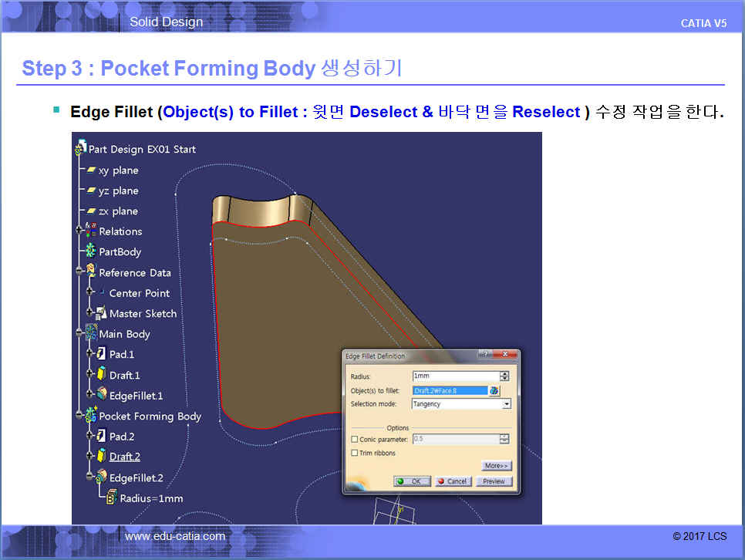This screenshot has height=560, width=745.
Task: Select the Pocket Forming Body icon
Action: point(90,417)
